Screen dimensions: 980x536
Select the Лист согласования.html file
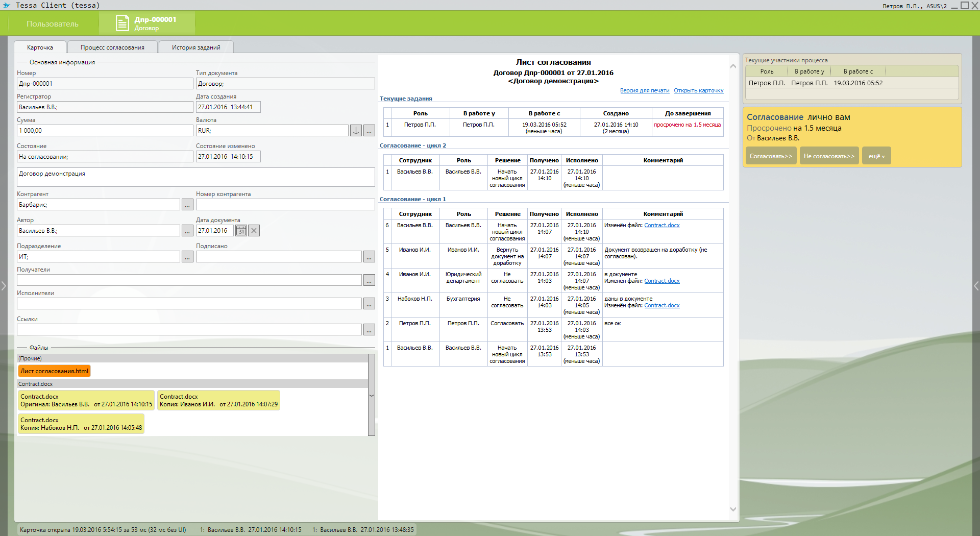55,371
